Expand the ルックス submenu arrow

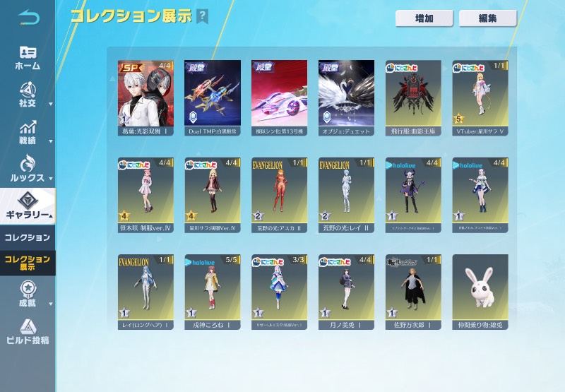(51, 179)
